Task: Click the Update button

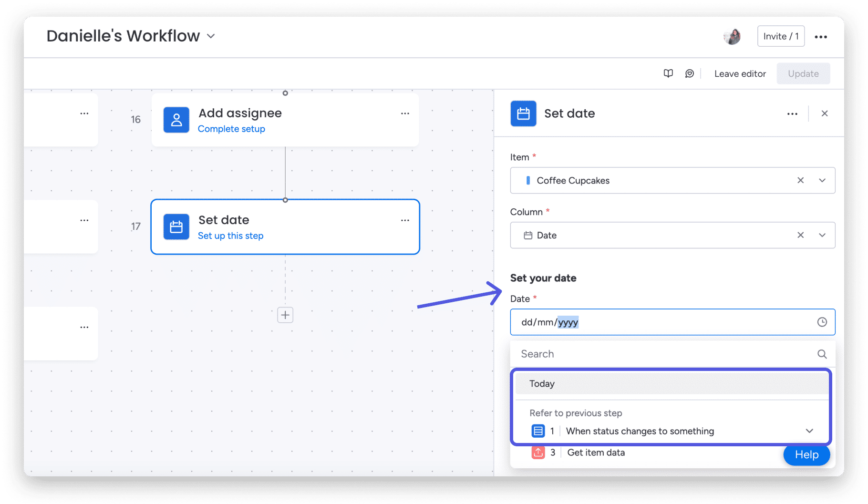Action: pyautogui.click(x=803, y=73)
